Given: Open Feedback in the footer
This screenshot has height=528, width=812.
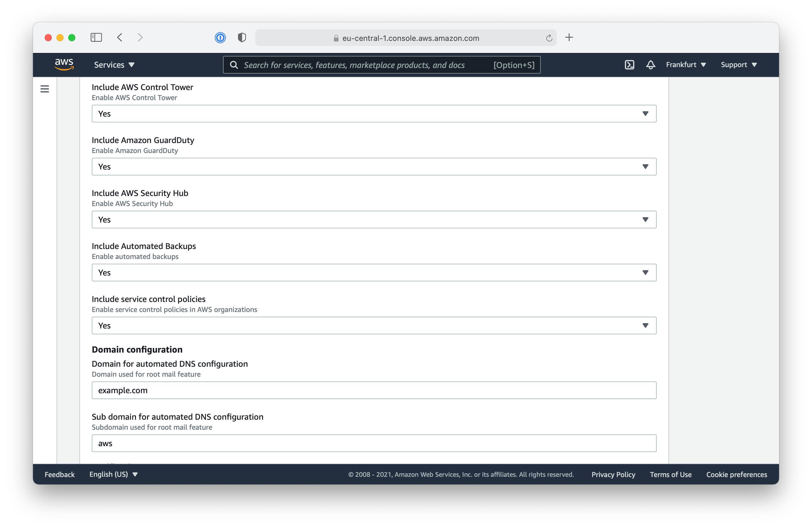Looking at the screenshot, I should point(60,474).
